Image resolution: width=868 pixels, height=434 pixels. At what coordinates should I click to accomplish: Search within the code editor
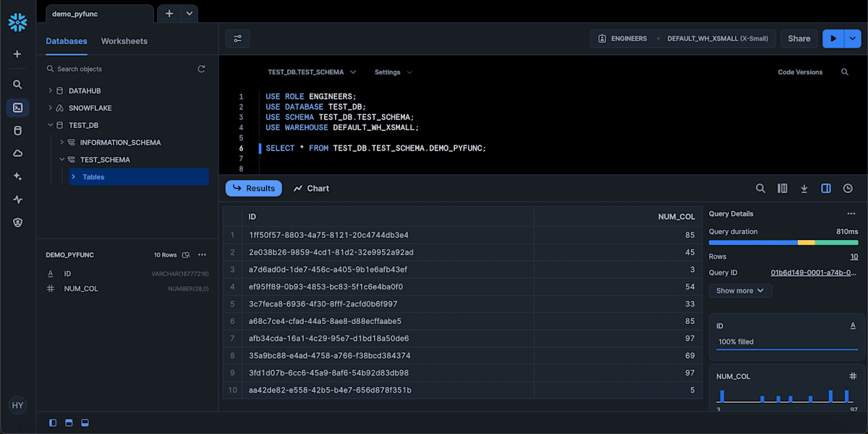point(845,72)
